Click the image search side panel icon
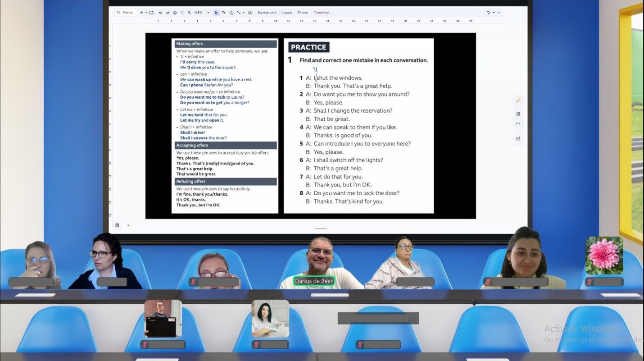 tap(518, 114)
